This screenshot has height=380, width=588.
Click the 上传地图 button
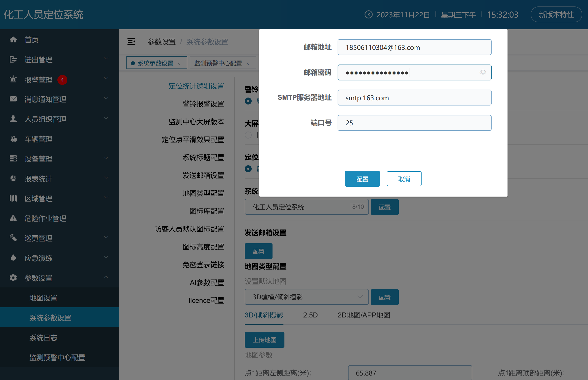(x=264, y=340)
